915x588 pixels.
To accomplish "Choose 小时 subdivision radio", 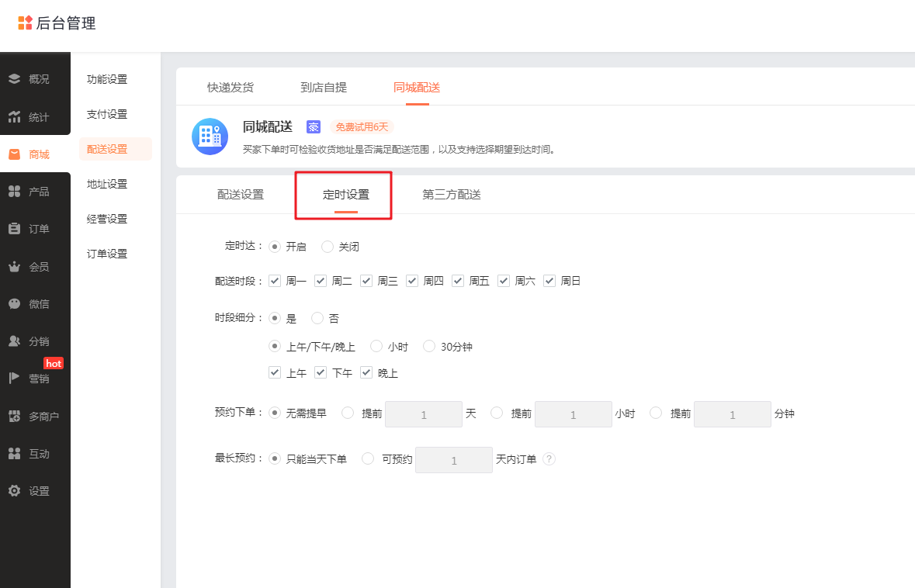I will coord(376,346).
